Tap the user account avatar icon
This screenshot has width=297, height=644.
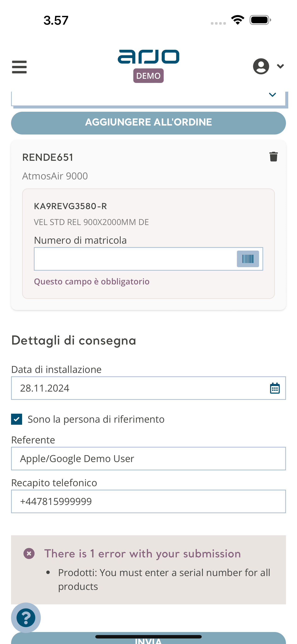pos(261,66)
